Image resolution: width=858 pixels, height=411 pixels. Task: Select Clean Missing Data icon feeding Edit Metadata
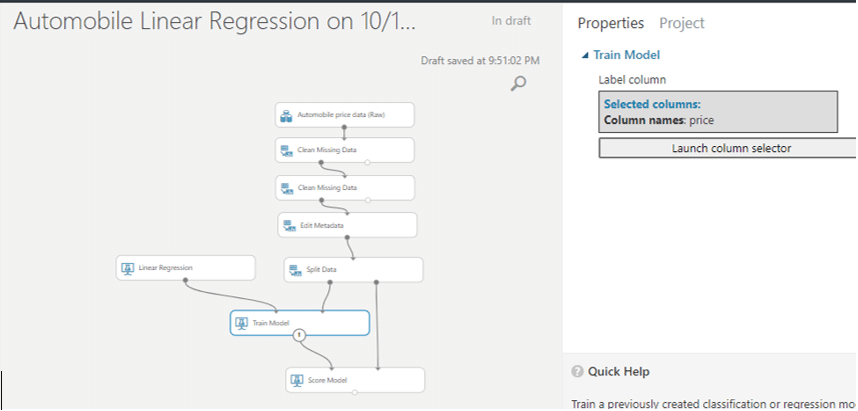coord(286,187)
